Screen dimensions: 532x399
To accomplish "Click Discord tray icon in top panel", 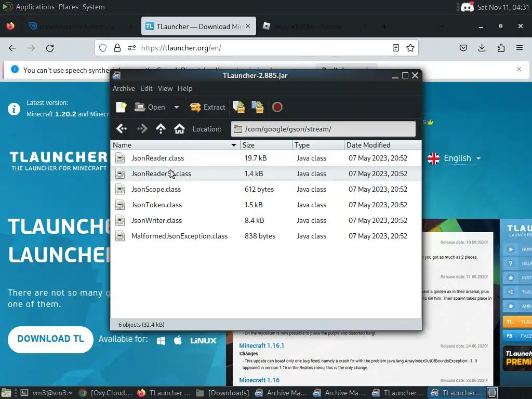I will tap(467, 7).
